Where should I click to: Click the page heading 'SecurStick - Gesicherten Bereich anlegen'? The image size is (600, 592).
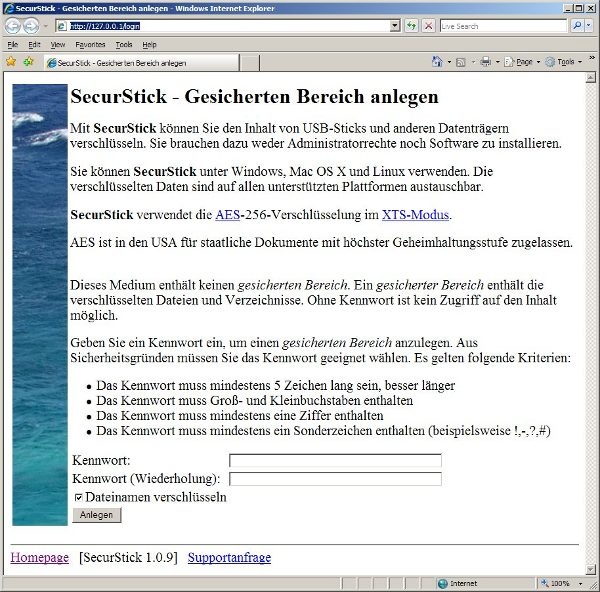(x=254, y=96)
